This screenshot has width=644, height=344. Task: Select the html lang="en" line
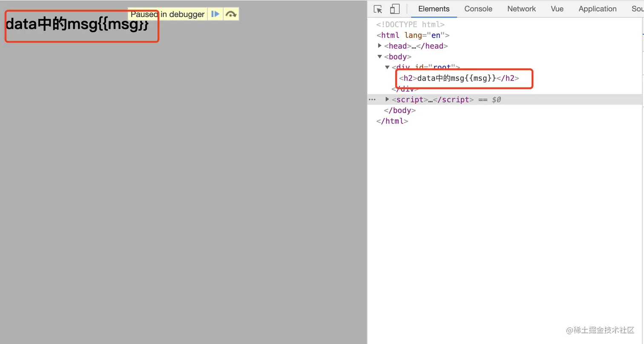tap(413, 35)
